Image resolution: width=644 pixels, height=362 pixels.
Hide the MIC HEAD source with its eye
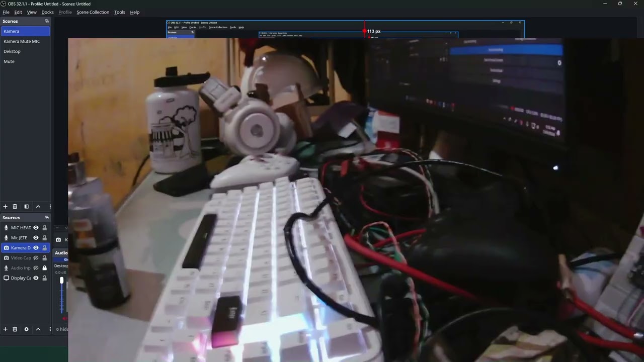pos(36,228)
